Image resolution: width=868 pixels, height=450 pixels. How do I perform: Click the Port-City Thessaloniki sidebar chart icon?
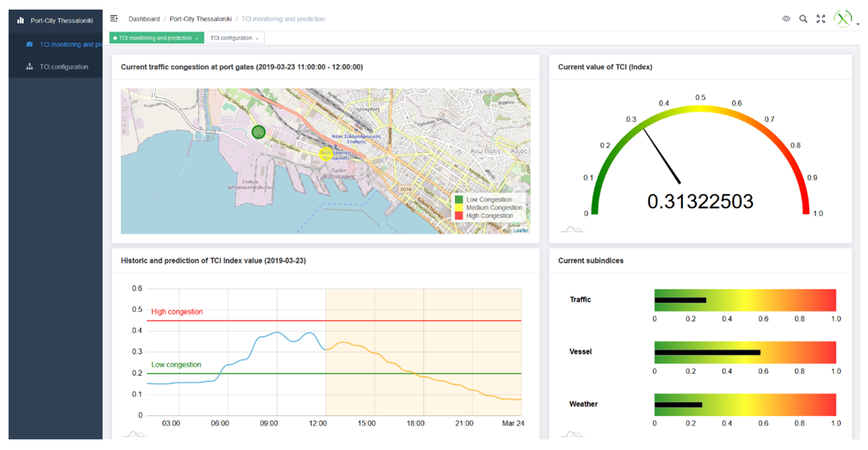point(21,21)
